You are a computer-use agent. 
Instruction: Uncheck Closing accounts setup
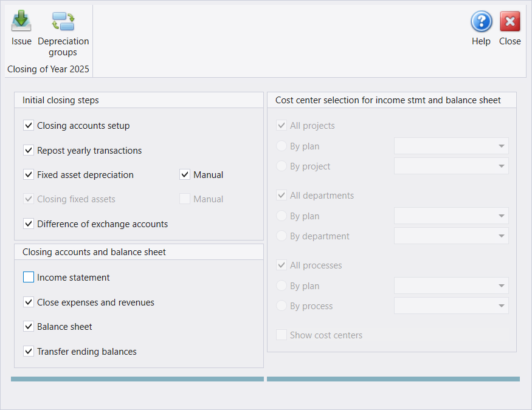click(x=29, y=125)
